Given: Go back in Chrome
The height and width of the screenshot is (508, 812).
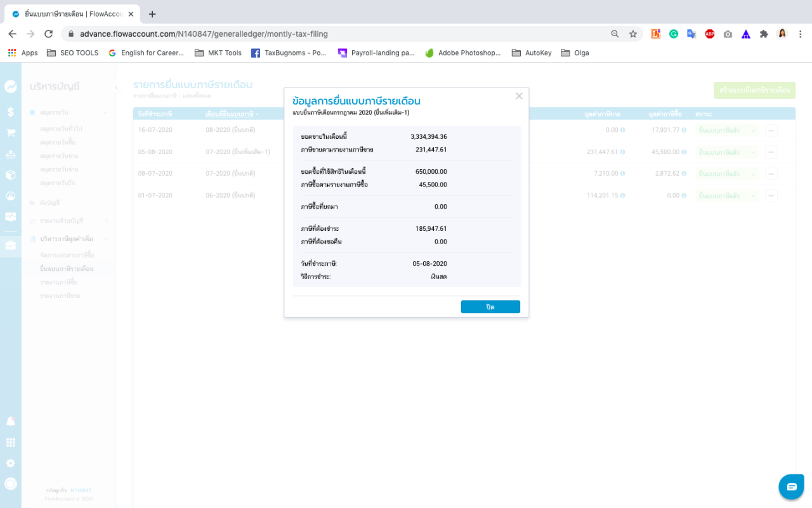Looking at the screenshot, I should click(x=12, y=34).
